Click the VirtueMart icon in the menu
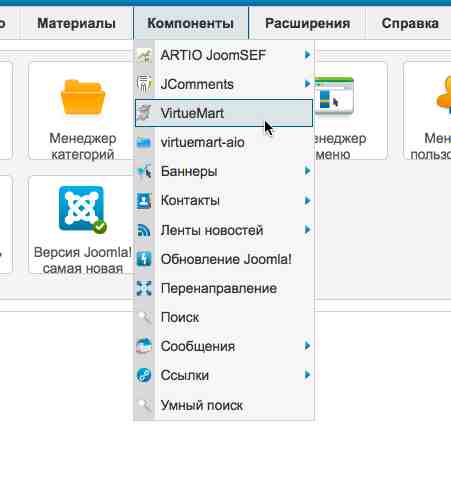451x489 pixels. point(144,113)
